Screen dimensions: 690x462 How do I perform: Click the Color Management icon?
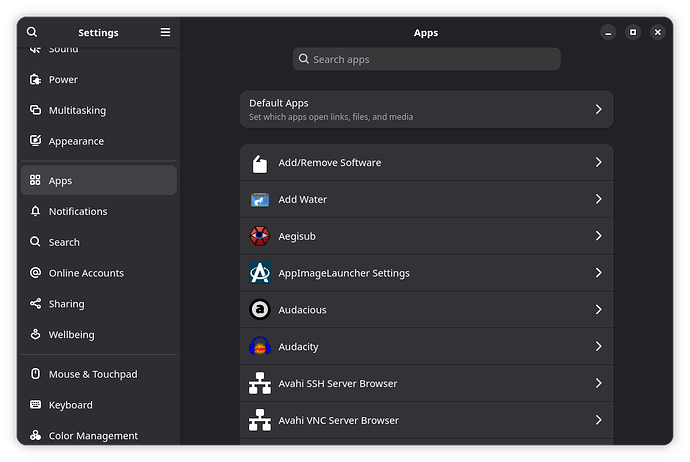pyautogui.click(x=35, y=435)
